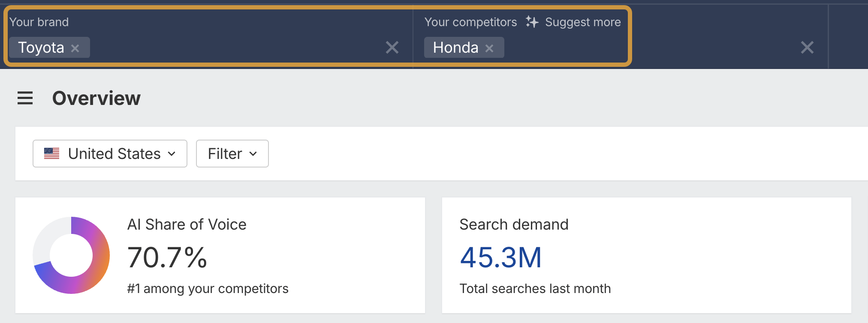The image size is (868, 323).
Task: Clear the Your brand field
Action: pyautogui.click(x=392, y=47)
